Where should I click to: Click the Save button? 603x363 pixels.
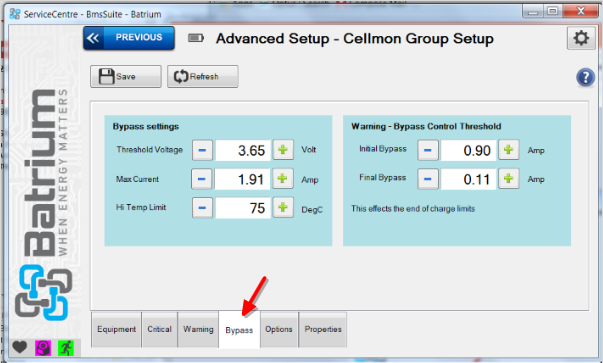pos(126,77)
